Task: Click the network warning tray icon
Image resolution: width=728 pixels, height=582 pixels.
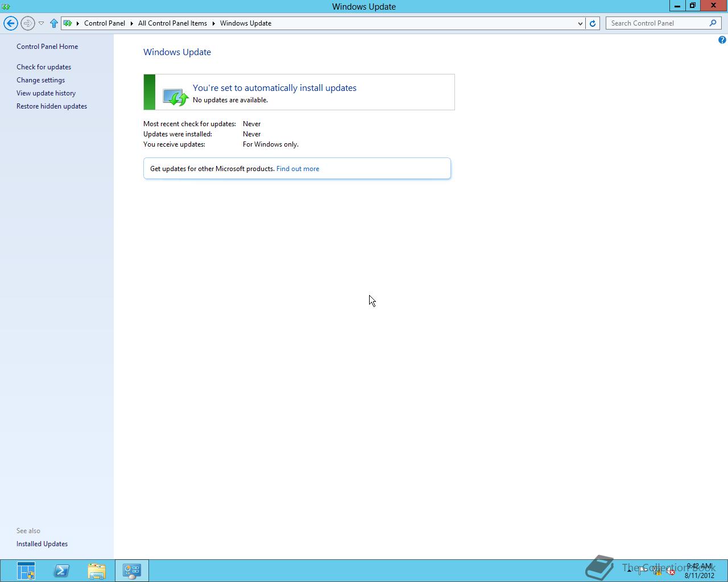Action: tap(657, 571)
